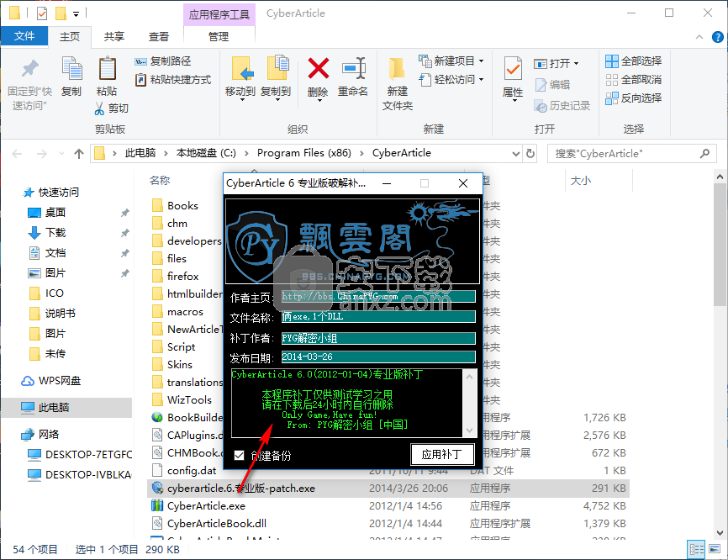Click the Cut scissors icon
This screenshot has height=560, width=728.
pyautogui.click(x=99, y=108)
